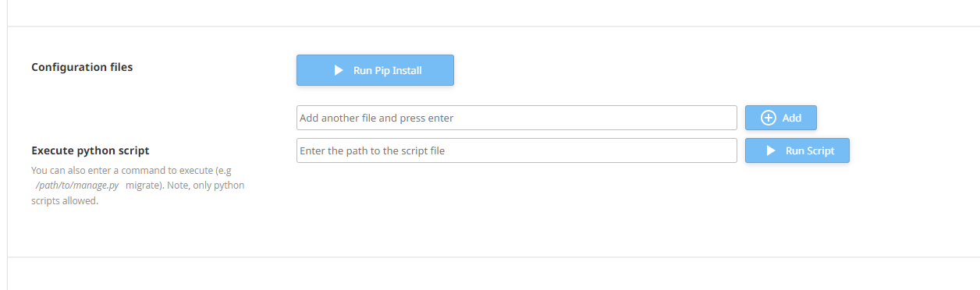The height and width of the screenshot is (290, 980).
Task: Focus the script file path input field
Action: (x=517, y=150)
